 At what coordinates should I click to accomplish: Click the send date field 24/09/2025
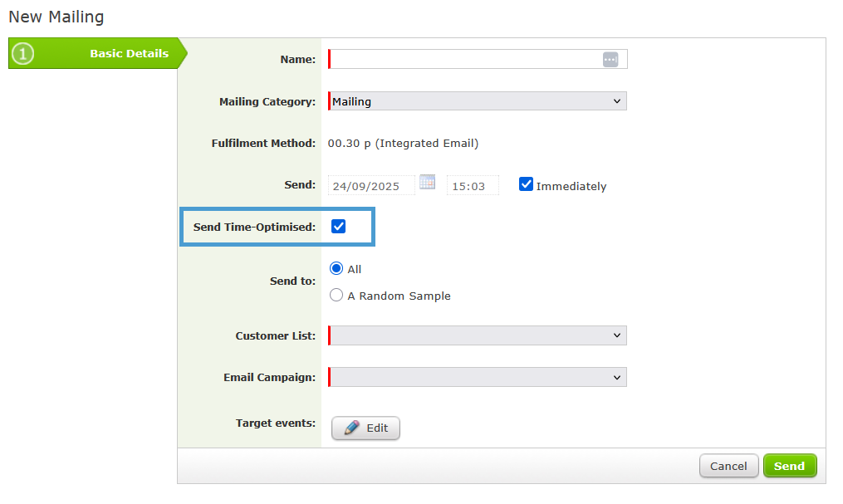pyautogui.click(x=371, y=186)
